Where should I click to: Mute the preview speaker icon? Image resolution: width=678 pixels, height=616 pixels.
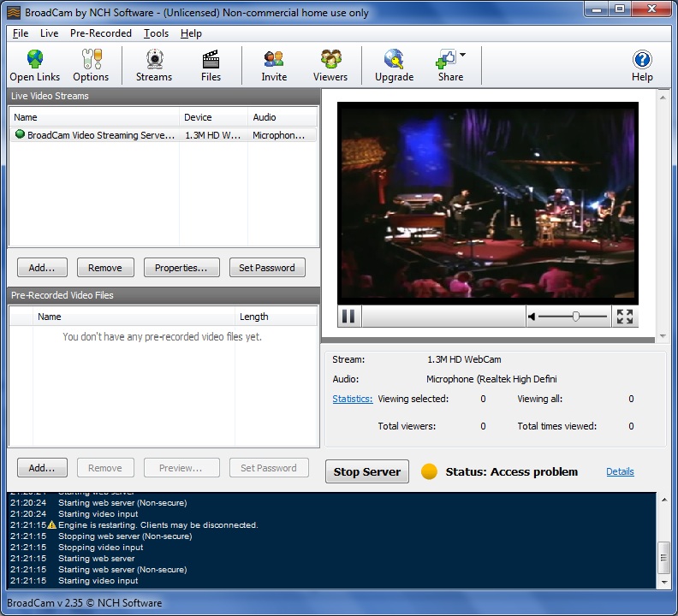coord(532,317)
